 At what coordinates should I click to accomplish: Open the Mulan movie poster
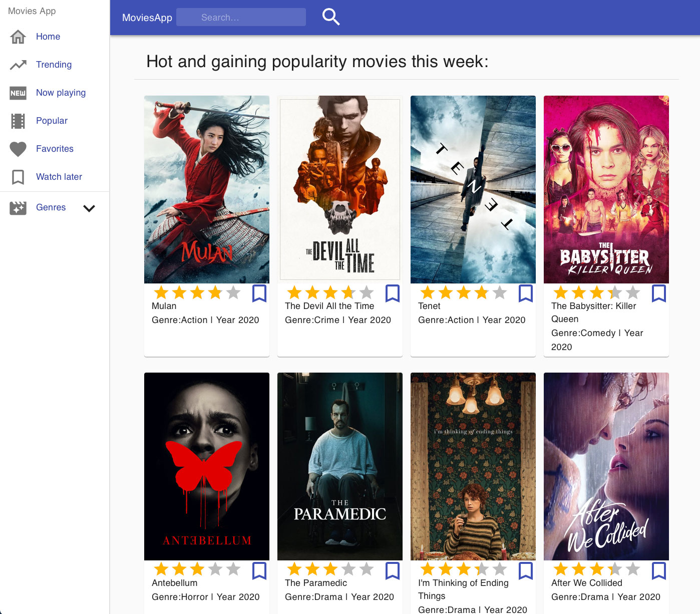tap(207, 189)
